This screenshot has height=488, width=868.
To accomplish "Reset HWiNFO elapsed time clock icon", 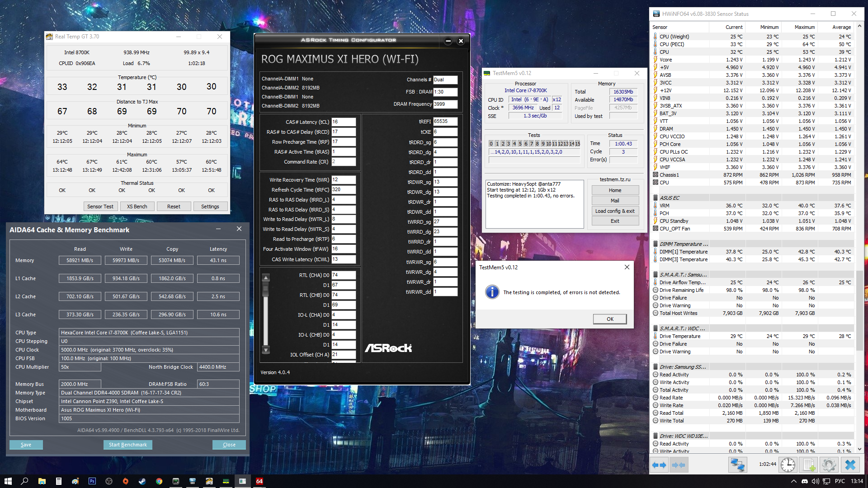I will click(788, 465).
